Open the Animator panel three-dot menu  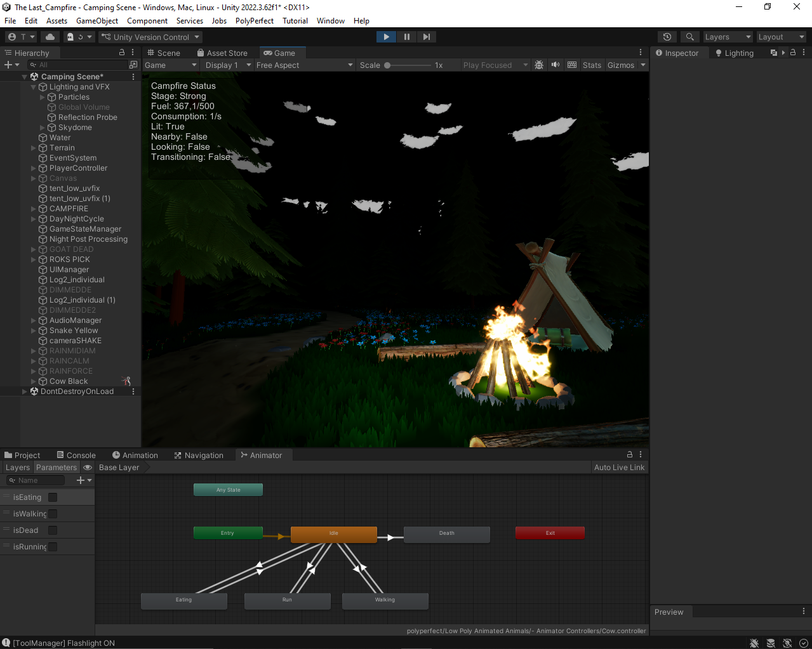641,454
